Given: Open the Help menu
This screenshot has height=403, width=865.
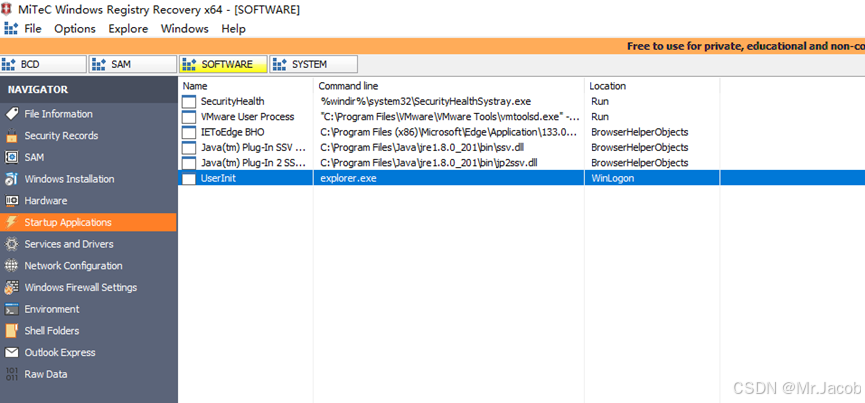Looking at the screenshot, I should (x=233, y=29).
